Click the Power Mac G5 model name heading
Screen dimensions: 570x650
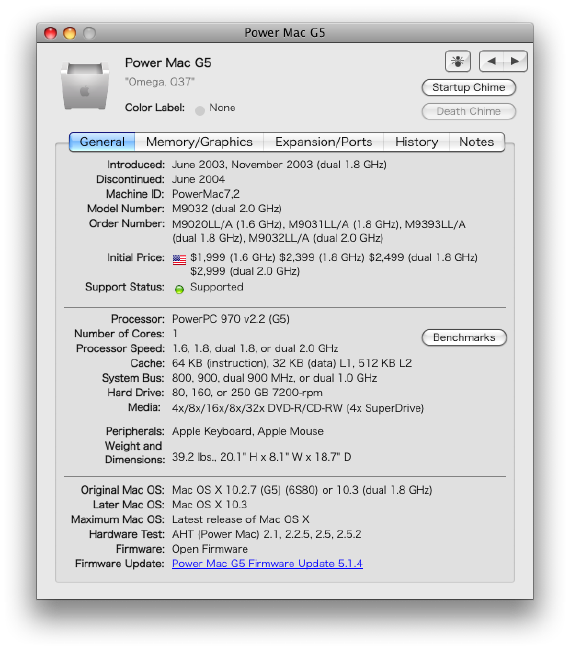pyautogui.click(x=168, y=63)
